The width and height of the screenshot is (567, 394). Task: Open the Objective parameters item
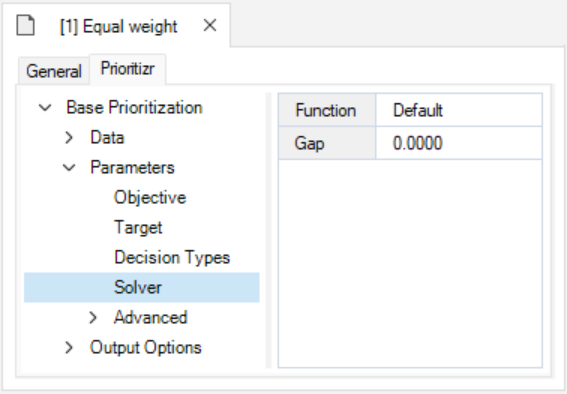click(150, 198)
